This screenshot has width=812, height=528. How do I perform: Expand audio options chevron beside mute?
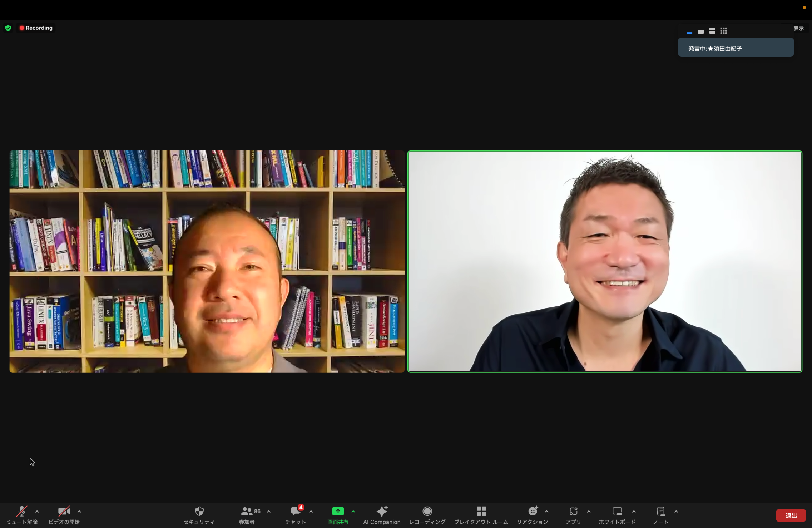pos(37,512)
